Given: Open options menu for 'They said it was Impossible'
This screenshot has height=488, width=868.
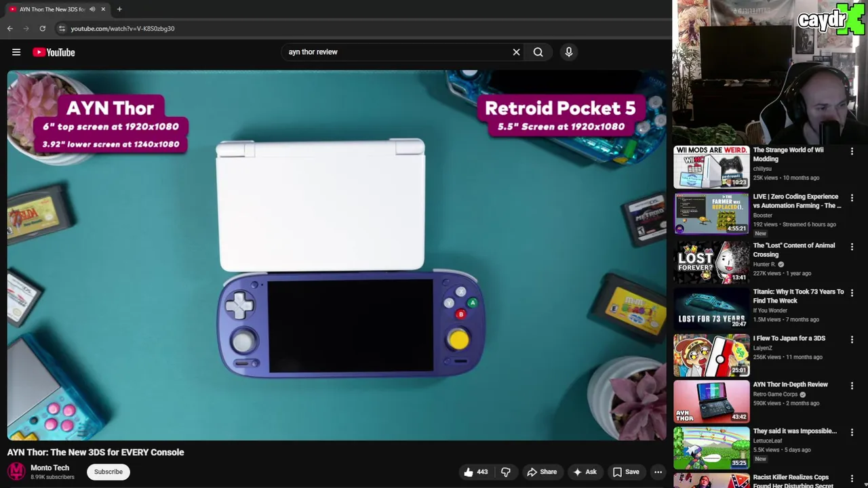Looking at the screenshot, I should (x=852, y=432).
